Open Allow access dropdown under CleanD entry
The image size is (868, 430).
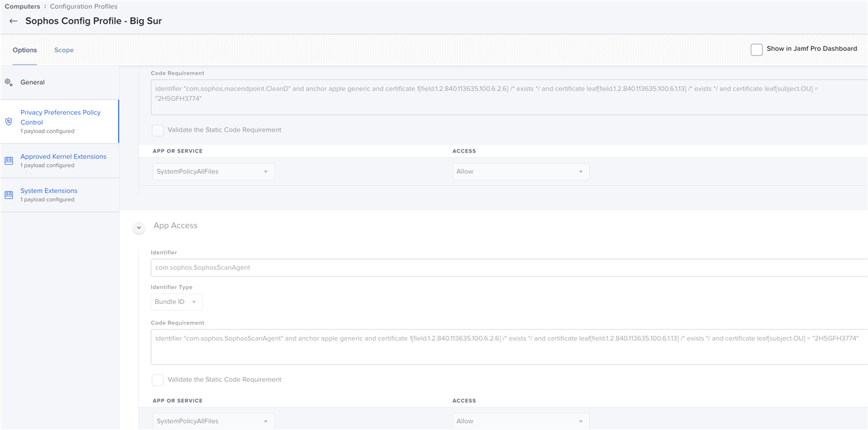click(521, 172)
